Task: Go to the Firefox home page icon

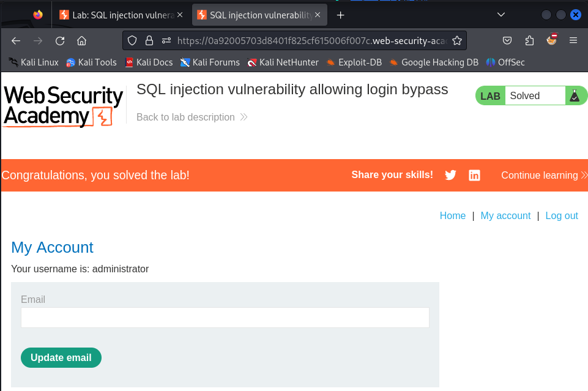Action: pyautogui.click(x=81, y=41)
